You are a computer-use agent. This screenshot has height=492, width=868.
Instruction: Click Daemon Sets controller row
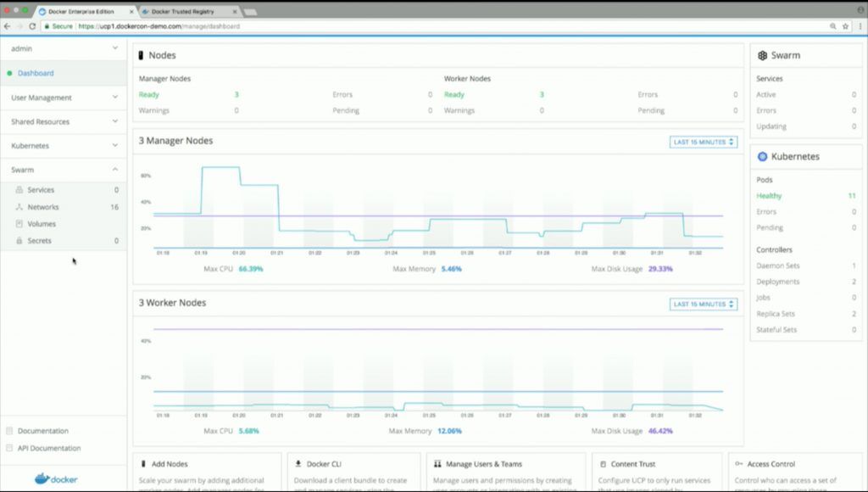(x=806, y=266)
